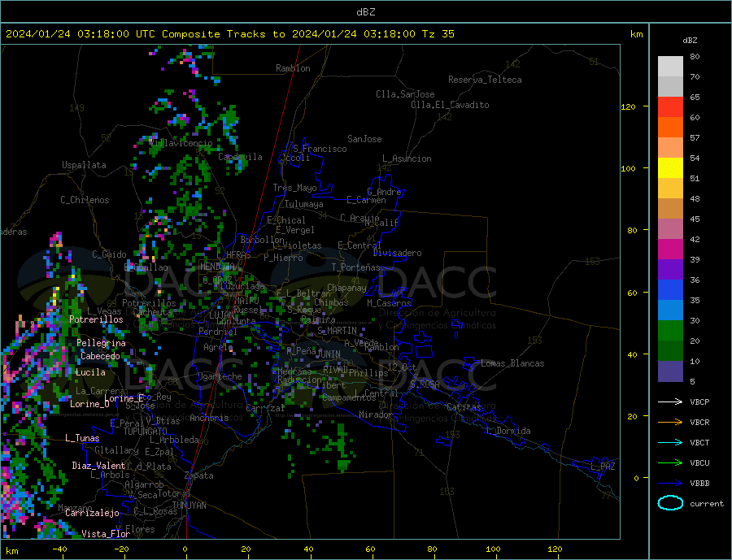Click the dBZ title at top

tap(365, 12)
